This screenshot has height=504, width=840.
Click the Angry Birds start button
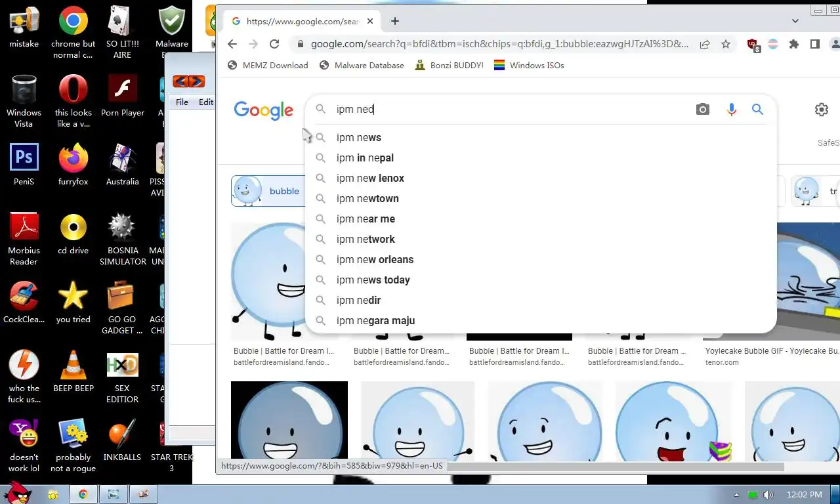pos(16,493)
